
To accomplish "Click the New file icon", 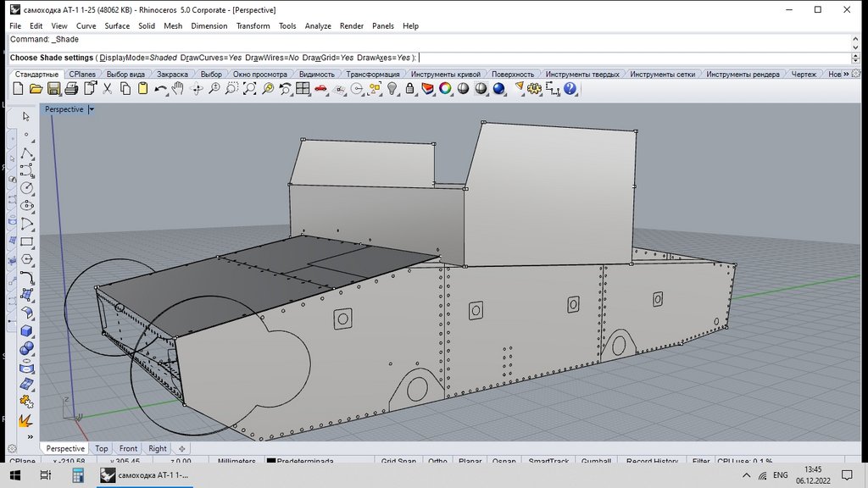I will pos(18,88).
